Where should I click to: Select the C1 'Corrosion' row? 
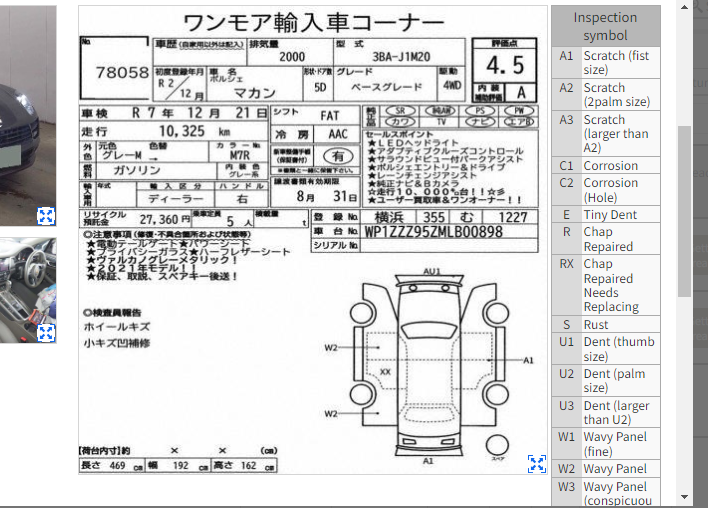606,166
